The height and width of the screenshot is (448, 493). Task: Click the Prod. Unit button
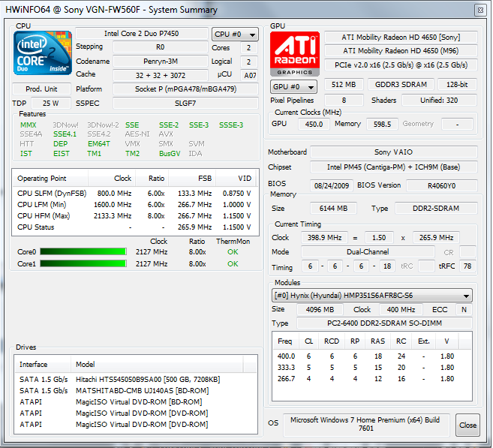pyautogui.click(x=41, y=89)
